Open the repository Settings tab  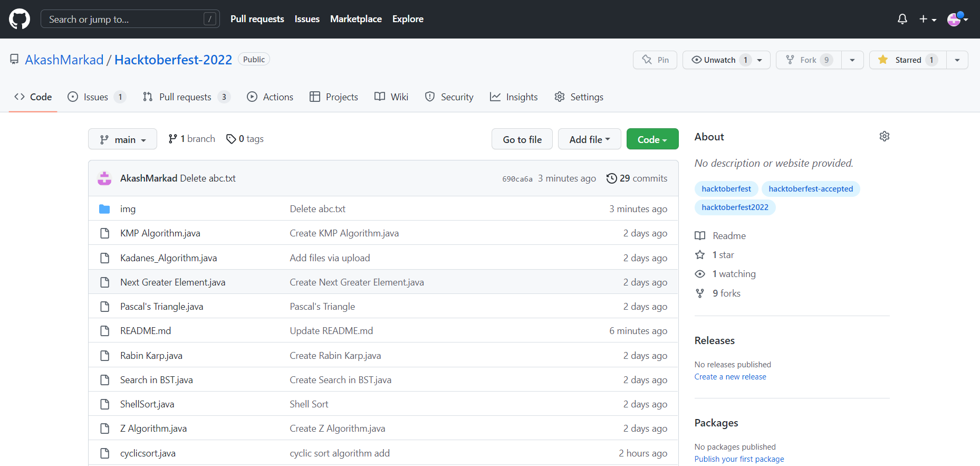pyautogui.click(x=579, y=97)
